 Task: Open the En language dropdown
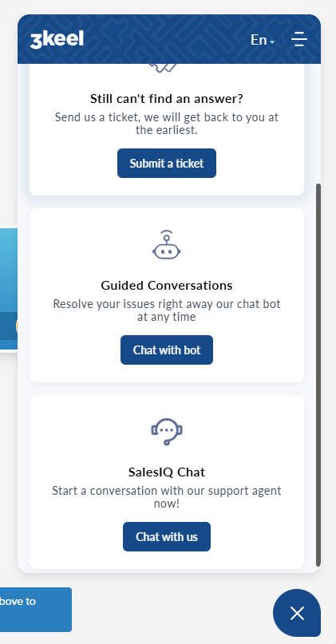coord(263,40)
